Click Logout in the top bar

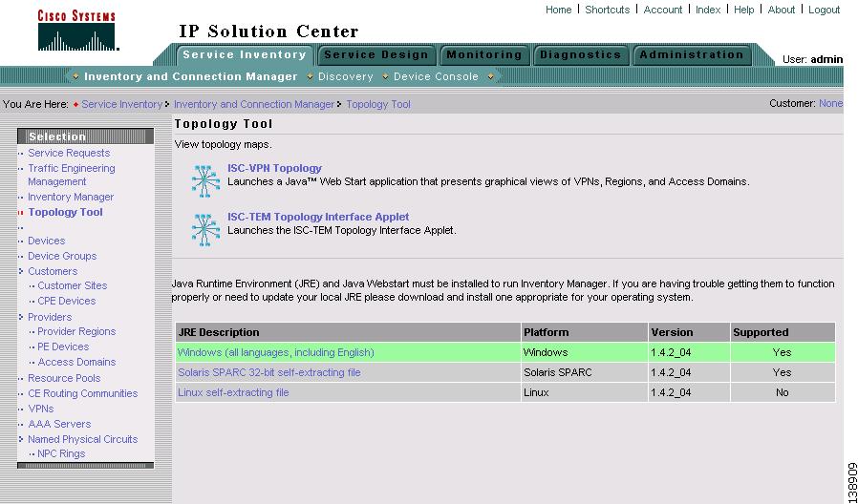(824, 10)
